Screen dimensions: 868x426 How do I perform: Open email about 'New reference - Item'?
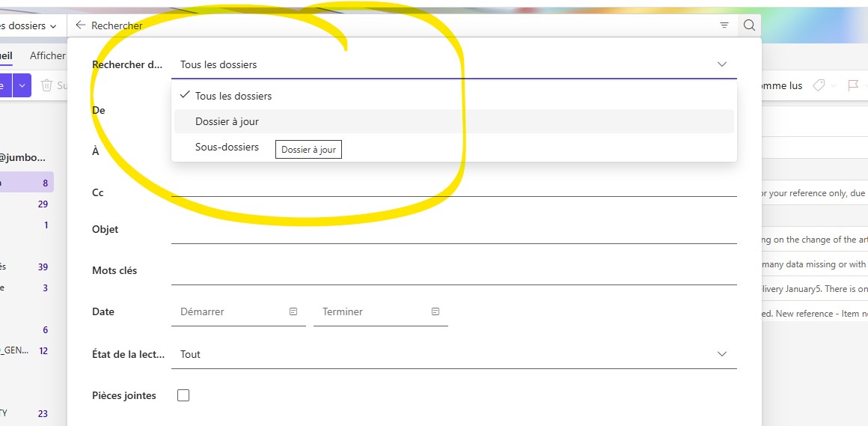coord(815,314)
